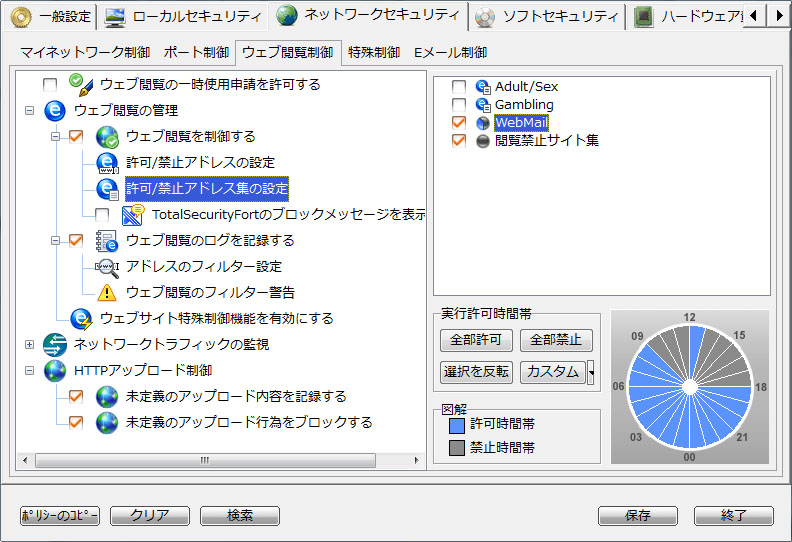This screenshot has width=792, height=542.
Task: Click the 選択を反転 button
Action: [x=476, y=372]
